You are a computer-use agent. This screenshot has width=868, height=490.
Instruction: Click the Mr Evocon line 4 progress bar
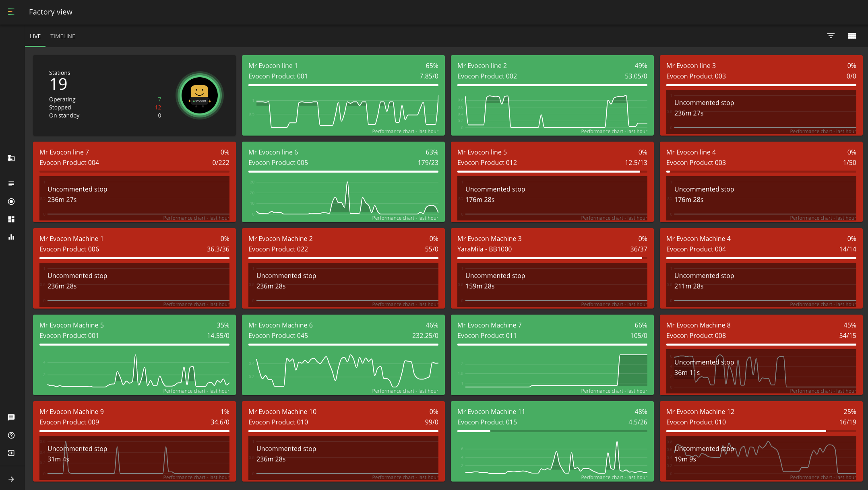tap(761, 172)
